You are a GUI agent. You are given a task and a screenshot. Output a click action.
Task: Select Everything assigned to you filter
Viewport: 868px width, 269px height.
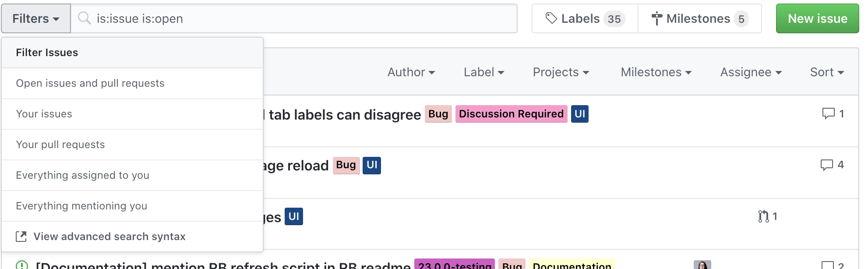132,175
